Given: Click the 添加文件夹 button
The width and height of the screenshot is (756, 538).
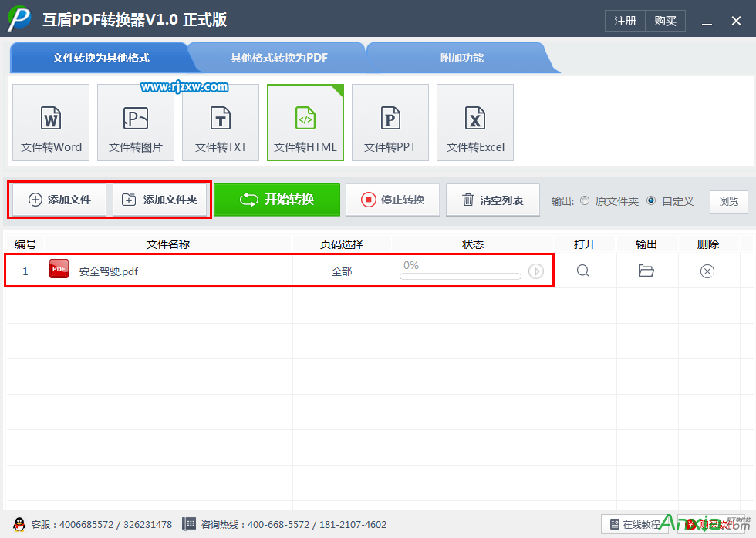Looking at the screenshot, I should pos(160,200).
